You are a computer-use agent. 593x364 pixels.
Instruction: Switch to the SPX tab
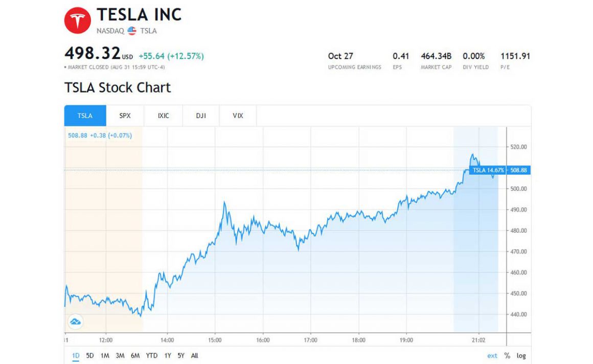coord(125,116)
